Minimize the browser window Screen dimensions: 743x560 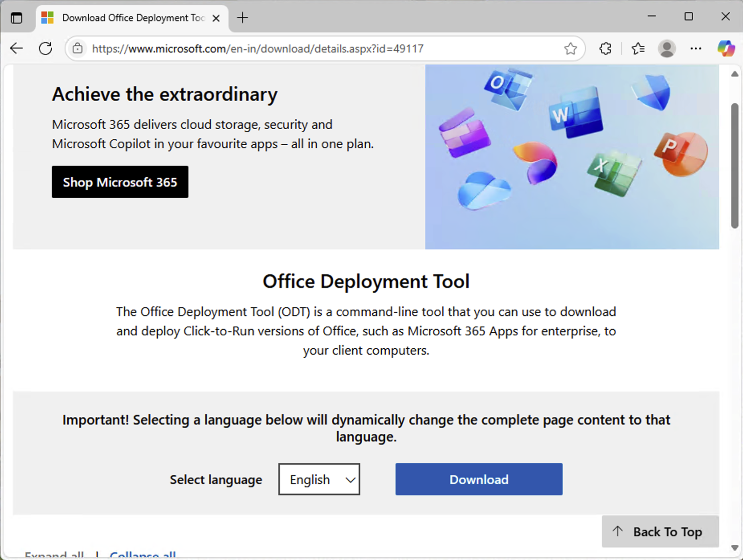coord(652,16)
